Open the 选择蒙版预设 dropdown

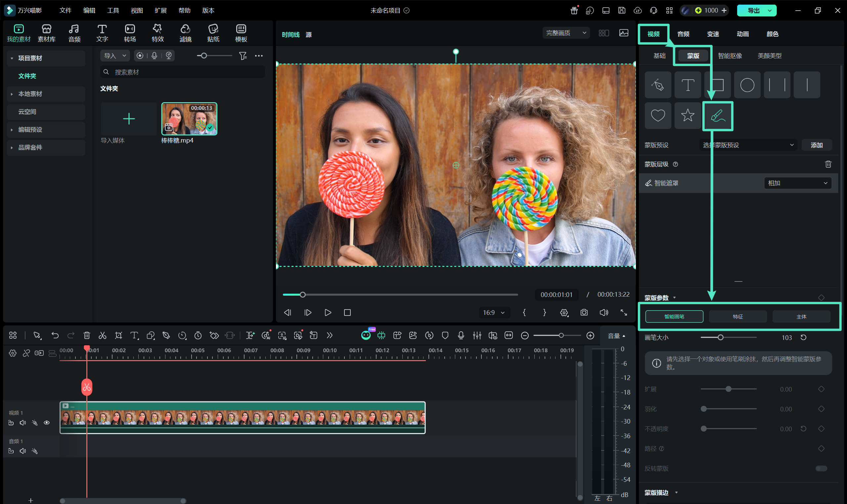click(748, 145)
